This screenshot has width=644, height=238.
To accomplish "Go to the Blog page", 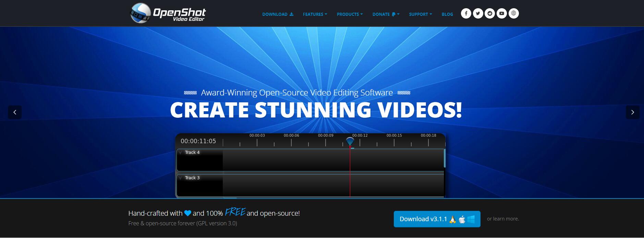I will coord(447,14).
